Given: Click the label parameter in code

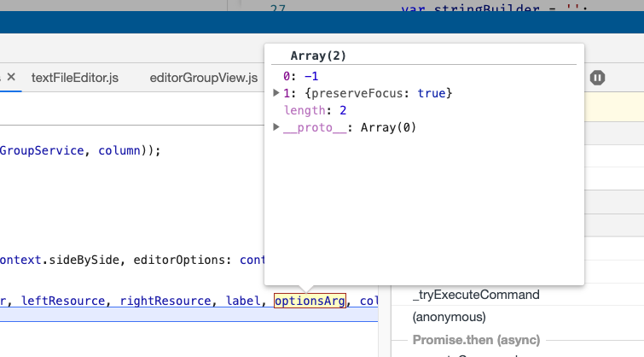Looking at the screenshot, I should 243,301.
